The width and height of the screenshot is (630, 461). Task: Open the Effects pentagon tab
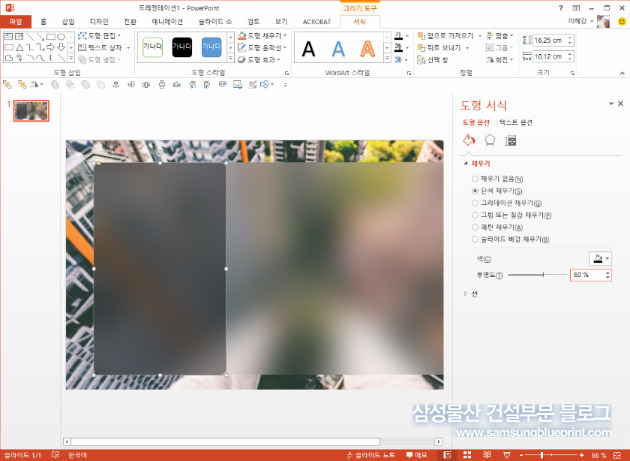pos(489,140)
